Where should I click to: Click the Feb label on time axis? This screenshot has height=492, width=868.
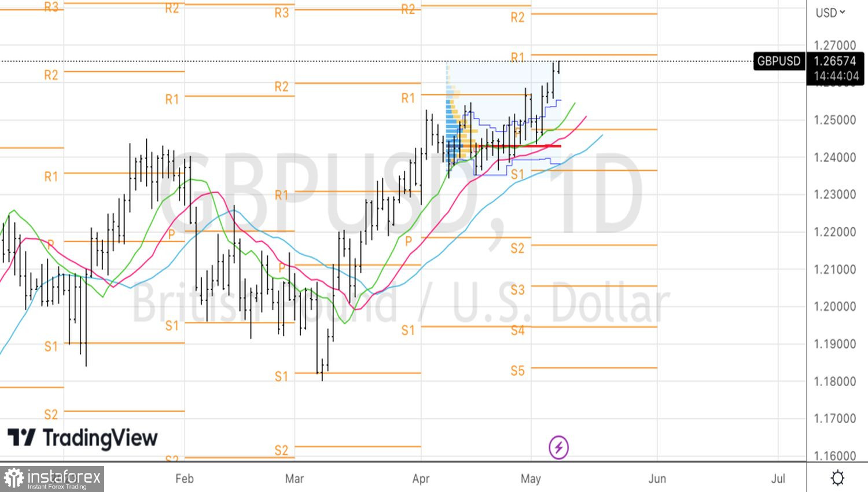[184, 479]
